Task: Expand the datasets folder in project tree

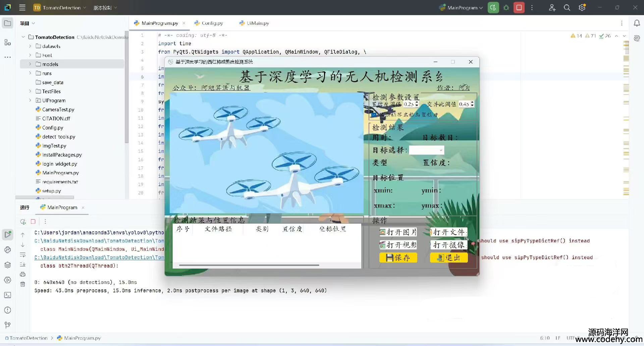Action: coord(30,46)
